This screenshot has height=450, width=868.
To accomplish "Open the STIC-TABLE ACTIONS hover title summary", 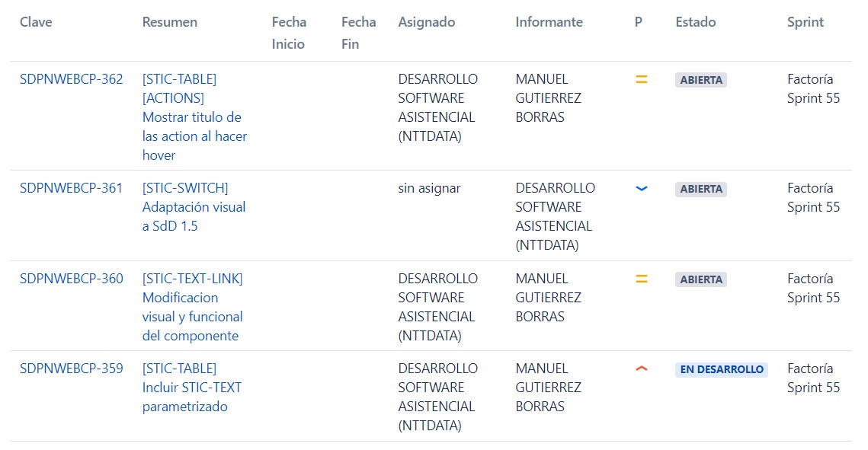I will [x=194, y=116].
